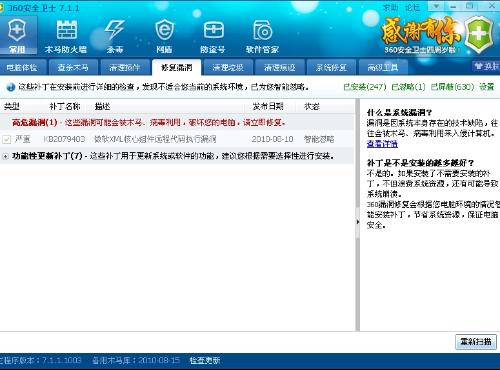Click the 重新扫描 rescan button
This screenshot has width=500, height=370.
coord(476,342)
